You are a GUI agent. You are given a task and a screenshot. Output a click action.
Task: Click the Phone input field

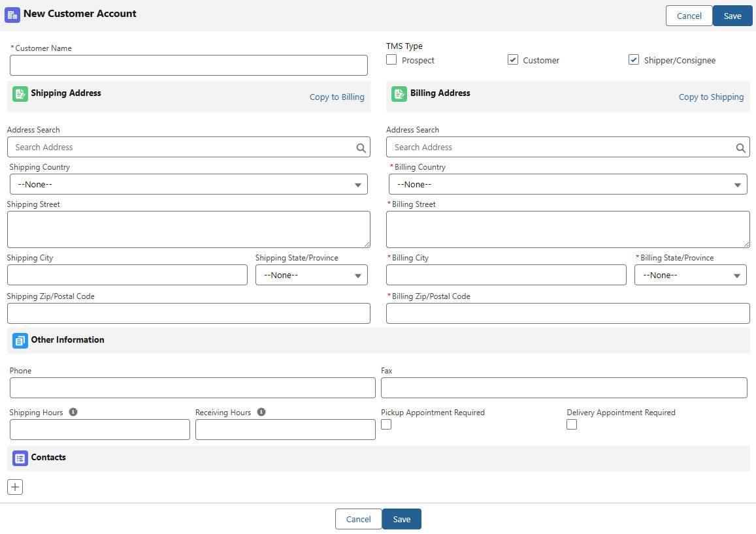click(x=192, y=388)
